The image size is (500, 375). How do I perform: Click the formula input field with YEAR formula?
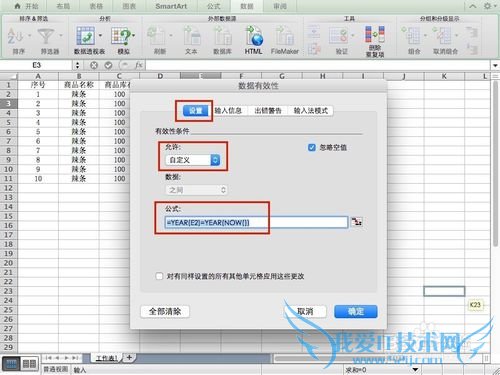256,222
